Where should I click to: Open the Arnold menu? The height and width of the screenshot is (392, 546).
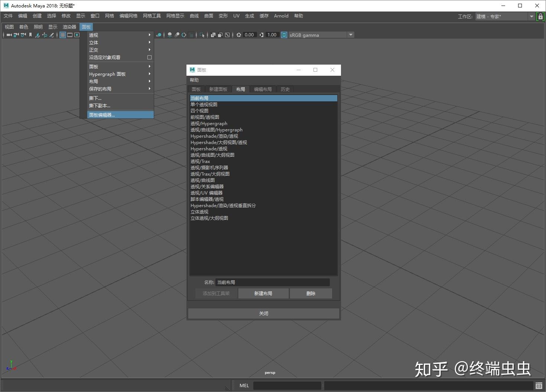pyautogui.click(x=281, y=16)
